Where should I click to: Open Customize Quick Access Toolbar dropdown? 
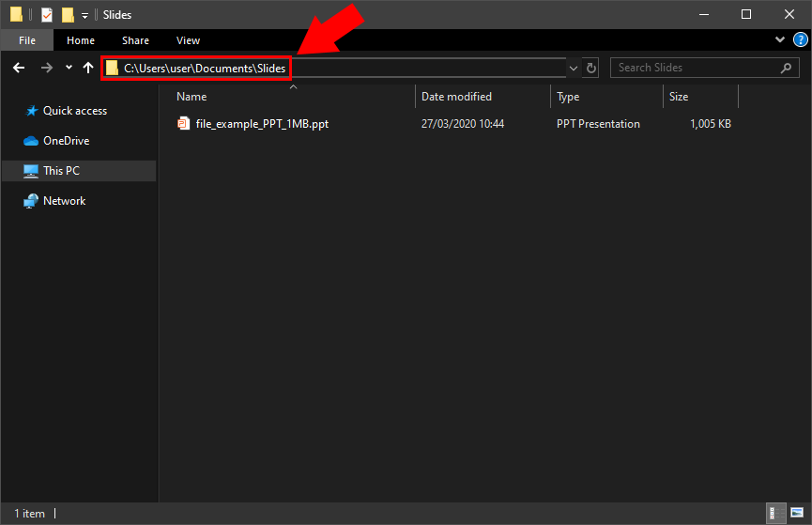click(84, 16)
